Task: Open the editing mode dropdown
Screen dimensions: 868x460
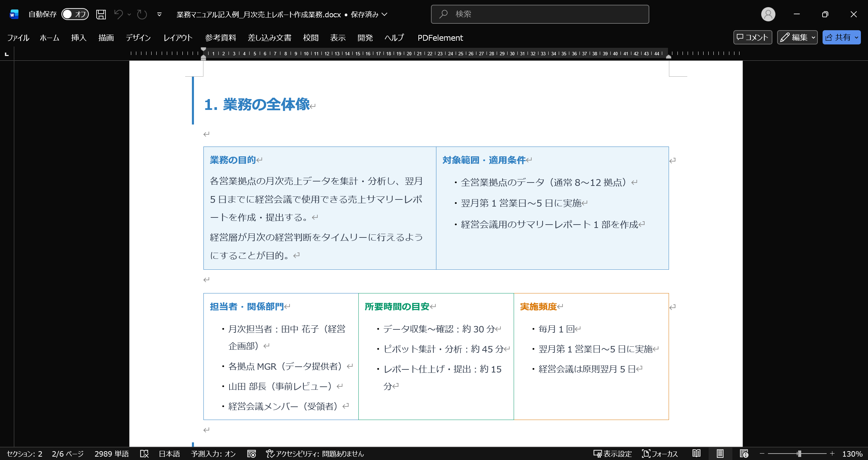Action: click(x=797, y=37)
